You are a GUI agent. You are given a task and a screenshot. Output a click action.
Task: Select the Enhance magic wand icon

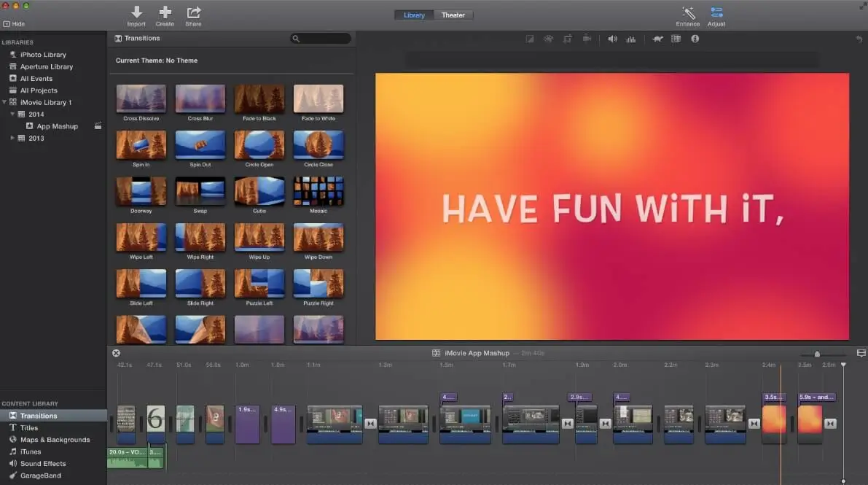pos(687,15)
